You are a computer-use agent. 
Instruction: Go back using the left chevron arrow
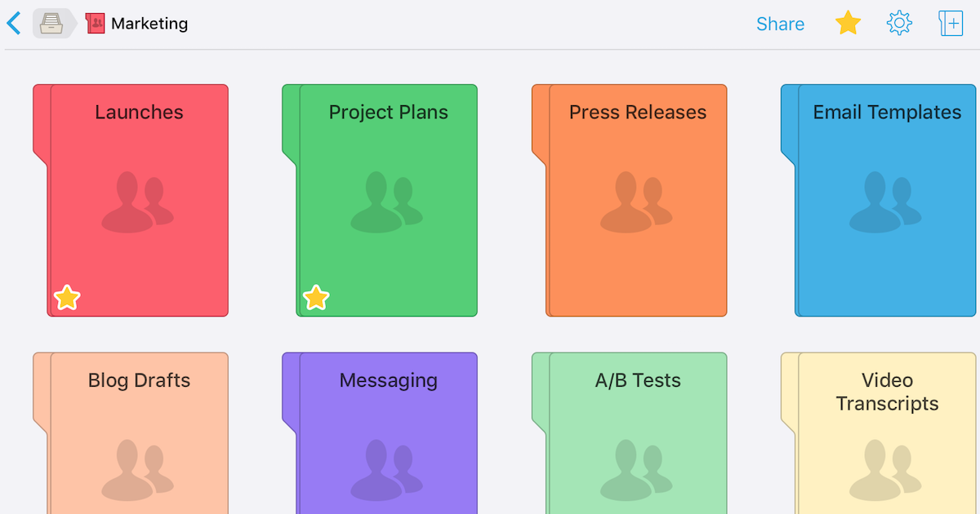point(14,23)
